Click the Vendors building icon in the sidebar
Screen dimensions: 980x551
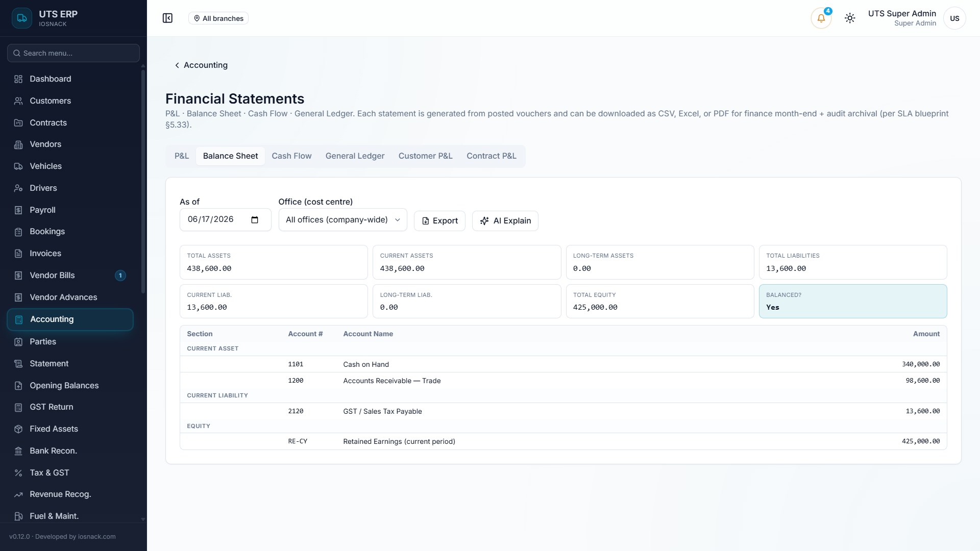(18, 144)
